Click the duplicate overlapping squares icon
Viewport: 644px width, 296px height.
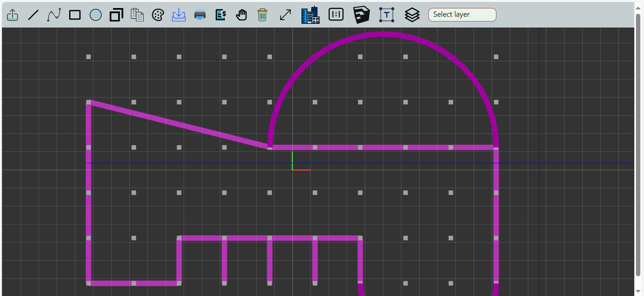click(x=116, y=15)
